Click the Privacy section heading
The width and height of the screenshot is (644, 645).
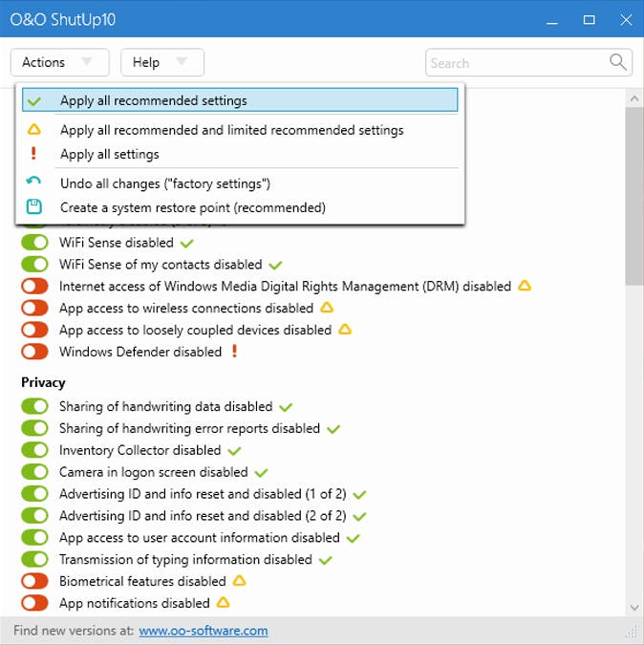coord(43,382)
